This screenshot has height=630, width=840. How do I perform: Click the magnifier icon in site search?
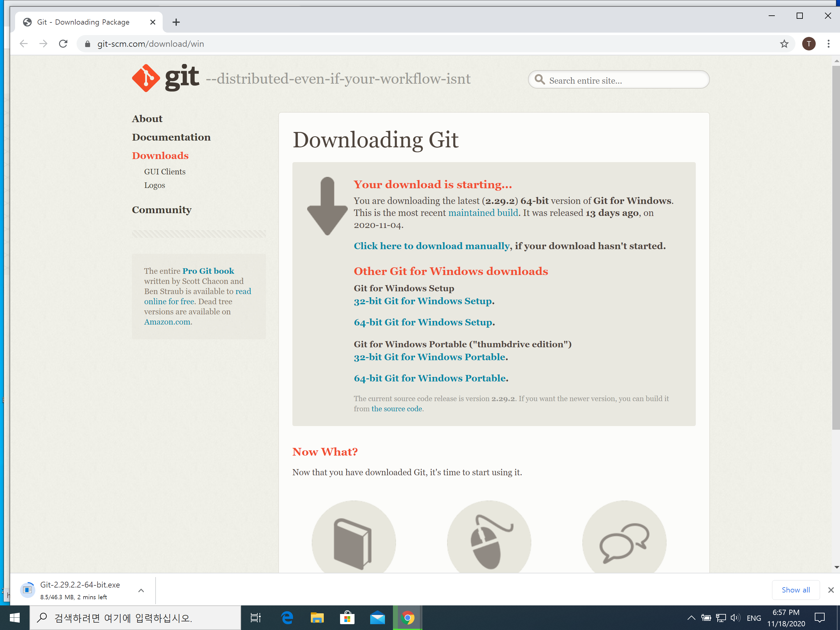540,79
